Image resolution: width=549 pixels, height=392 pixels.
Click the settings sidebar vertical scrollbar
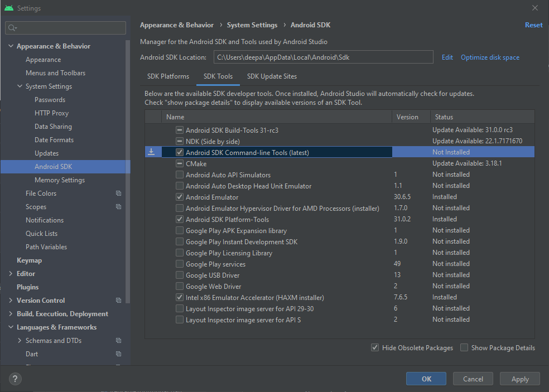coord(128,172)
